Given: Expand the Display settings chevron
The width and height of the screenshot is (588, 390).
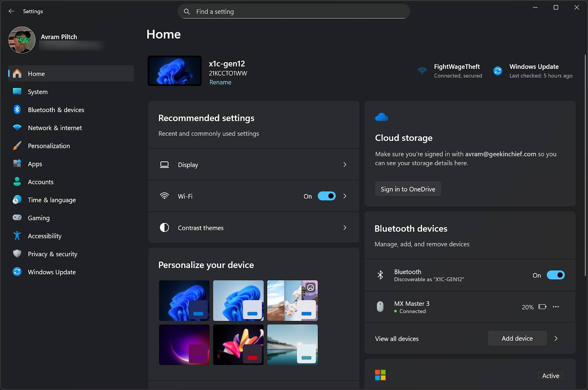Looking at the screenshot, I should tap(345, 165).
